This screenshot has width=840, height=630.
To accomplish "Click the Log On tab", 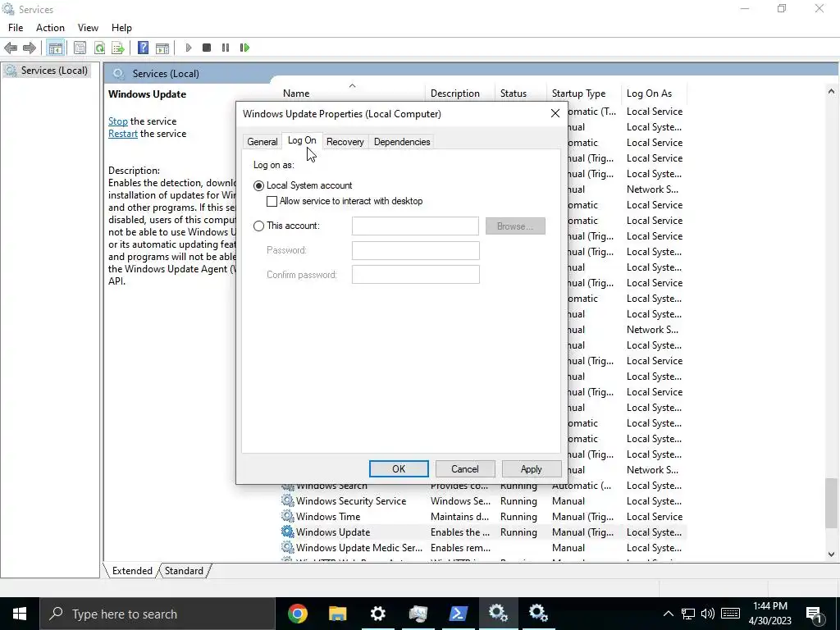I will click(302, 140).
